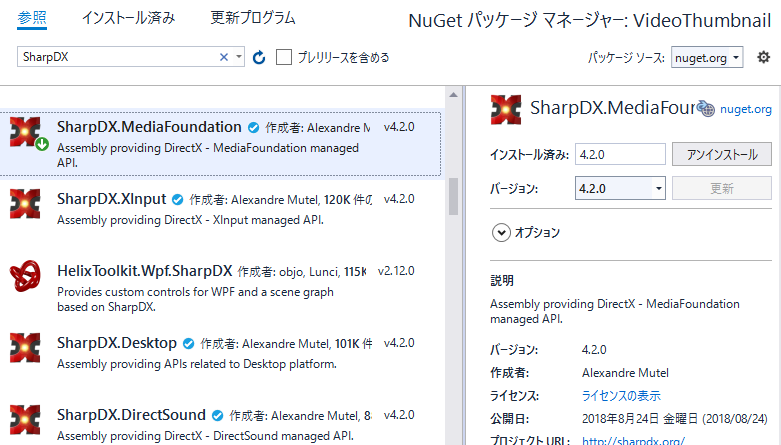Open the ライセンスの表示 link
The image size is (781, 445).
[621, 396]
